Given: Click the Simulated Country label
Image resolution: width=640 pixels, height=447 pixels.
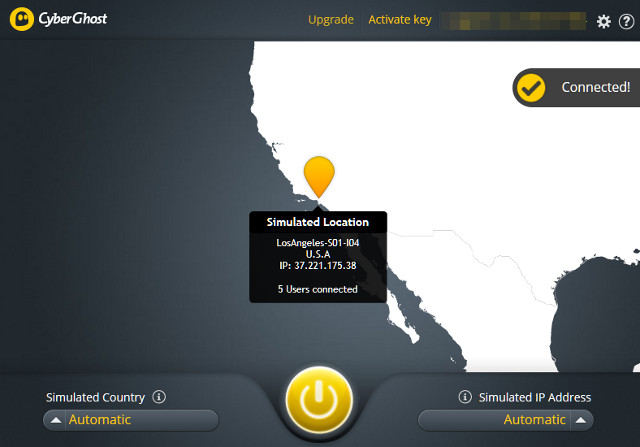Looking at the screenshot, I should (96, 397).
